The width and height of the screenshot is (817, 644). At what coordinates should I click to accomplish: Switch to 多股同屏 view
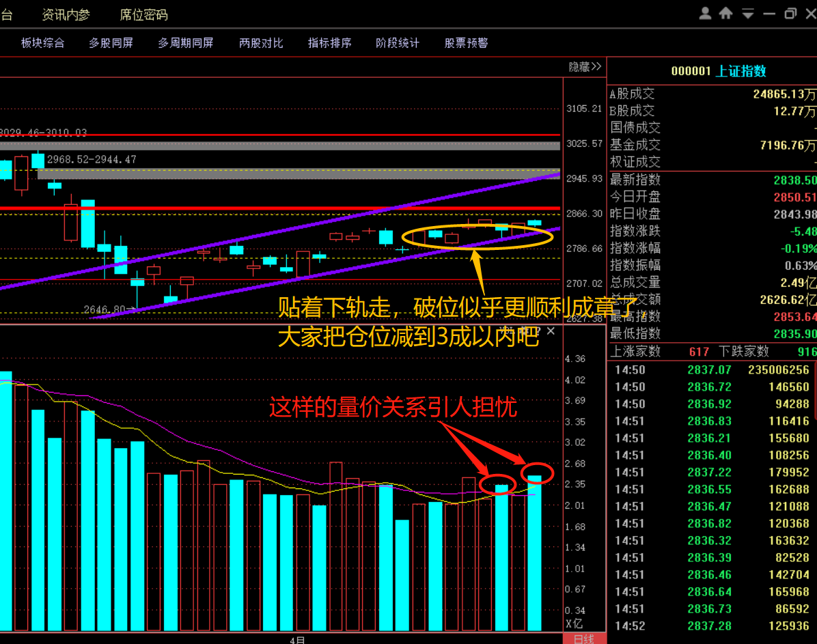[111, 43]
